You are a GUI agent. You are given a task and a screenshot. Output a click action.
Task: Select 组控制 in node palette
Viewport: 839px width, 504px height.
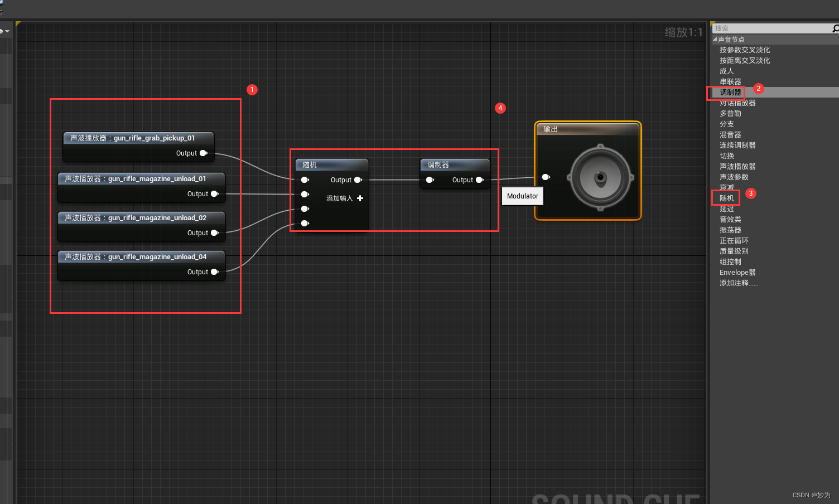point(730,262)
